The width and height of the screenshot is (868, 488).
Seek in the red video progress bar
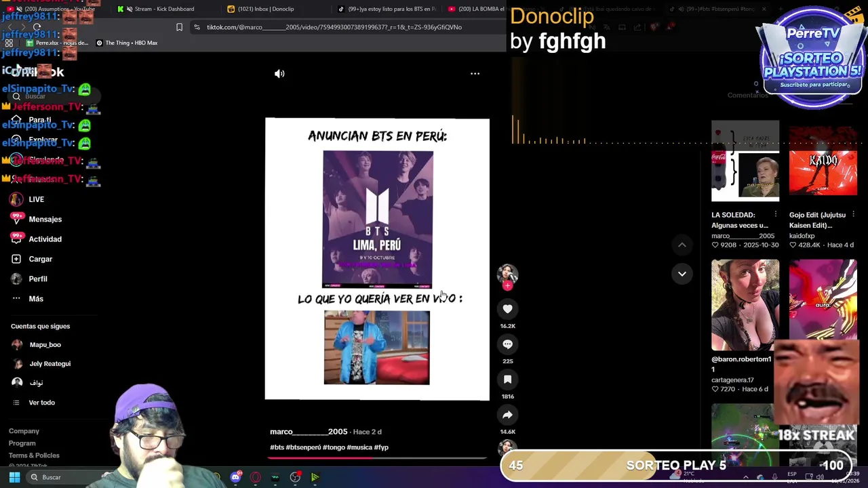click(x=377, y=457)
